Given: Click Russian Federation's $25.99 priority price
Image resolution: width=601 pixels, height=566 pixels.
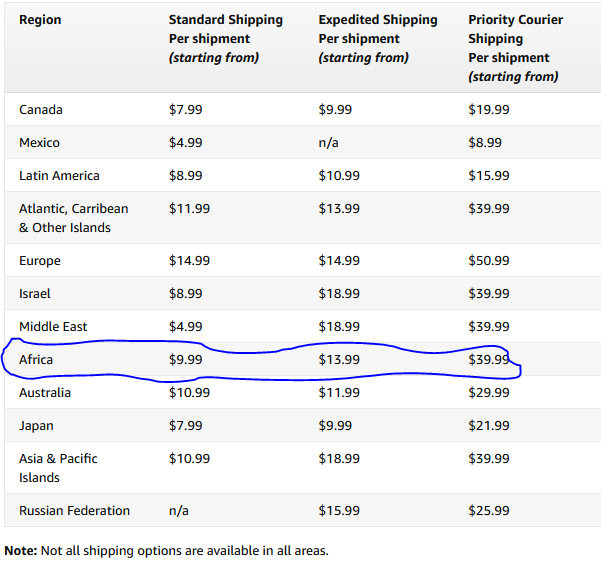Looking at the screenshot, I should (488, 511).
